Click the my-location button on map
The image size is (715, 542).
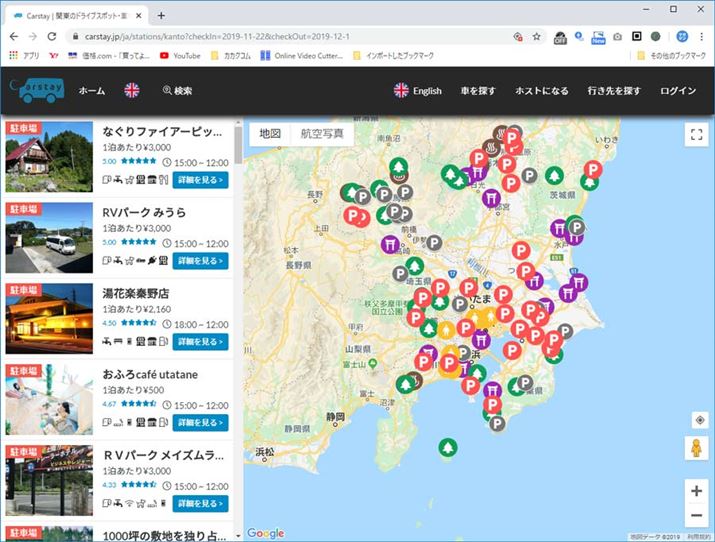pyautogui.click(x=699, y=420)
